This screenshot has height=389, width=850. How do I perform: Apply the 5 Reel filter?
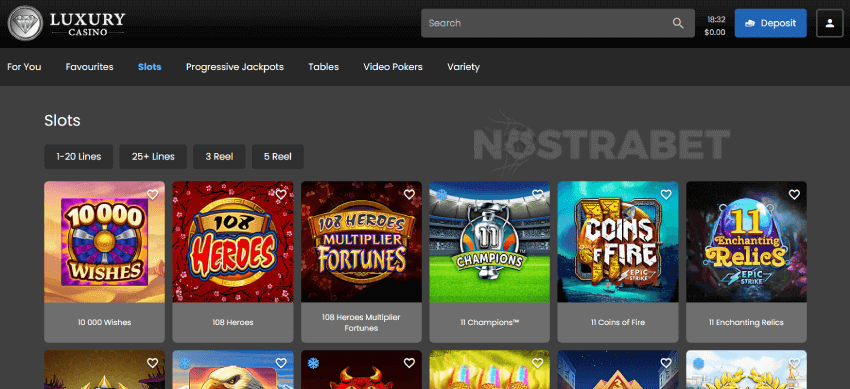pyautogui.click(x=278, y=157)
